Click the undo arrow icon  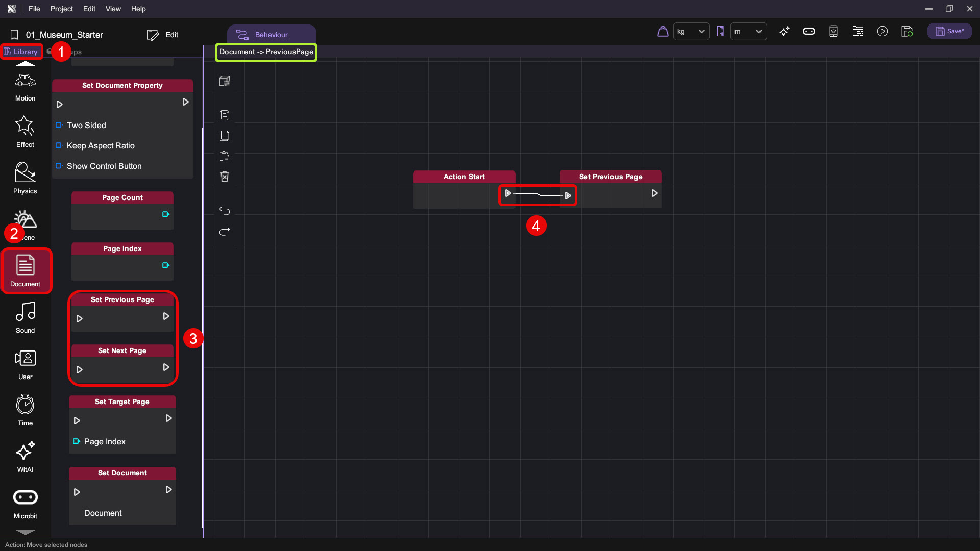(x=225, y=211)
